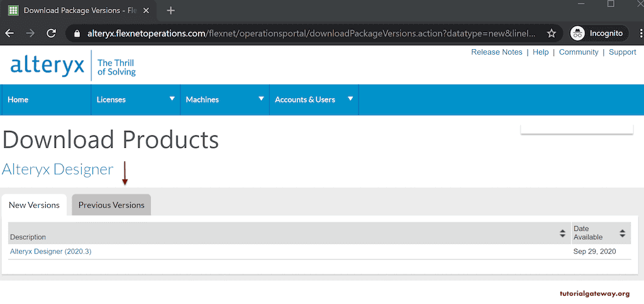Open the Help link
Screen dimensions: 644x304
click(540, 52)
